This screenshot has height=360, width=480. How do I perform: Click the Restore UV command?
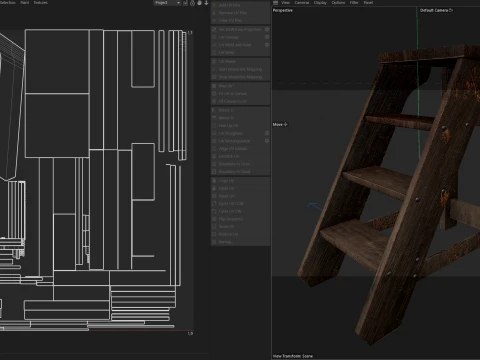pyautogui.click(x=240, y=234)
